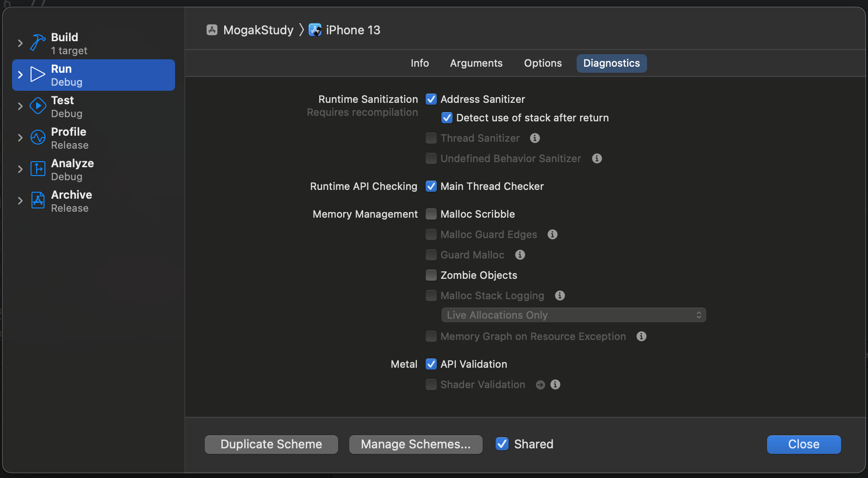Click the Run scheme play icon
The image size is (868, 478).
pyautogui.click(x=37, y=75)
